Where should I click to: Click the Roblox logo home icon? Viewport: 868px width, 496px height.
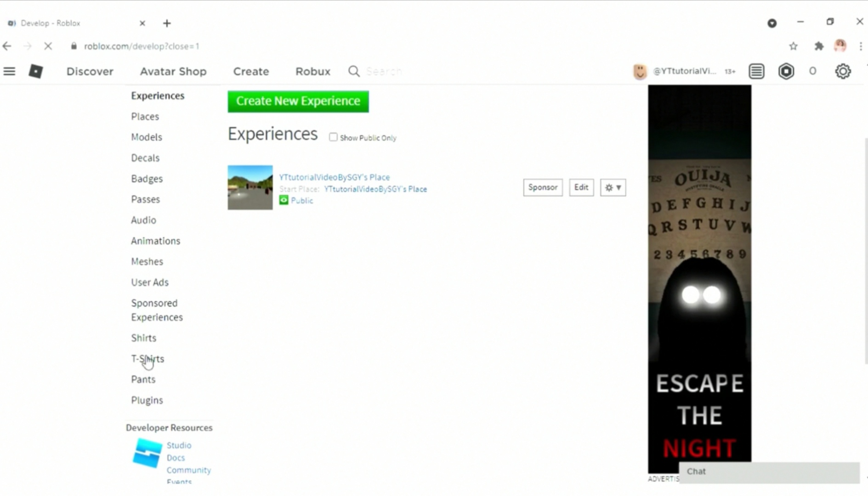(36, 71)
